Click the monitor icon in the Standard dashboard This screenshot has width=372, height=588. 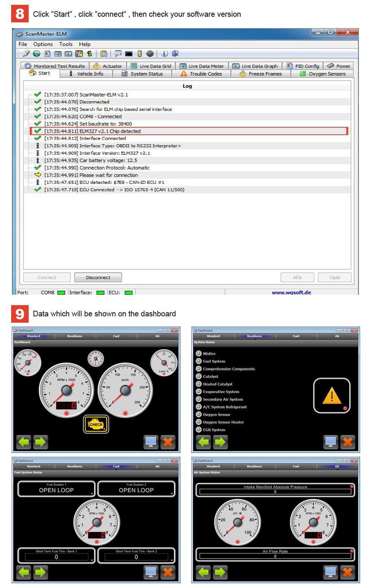(x=151, y=442)
